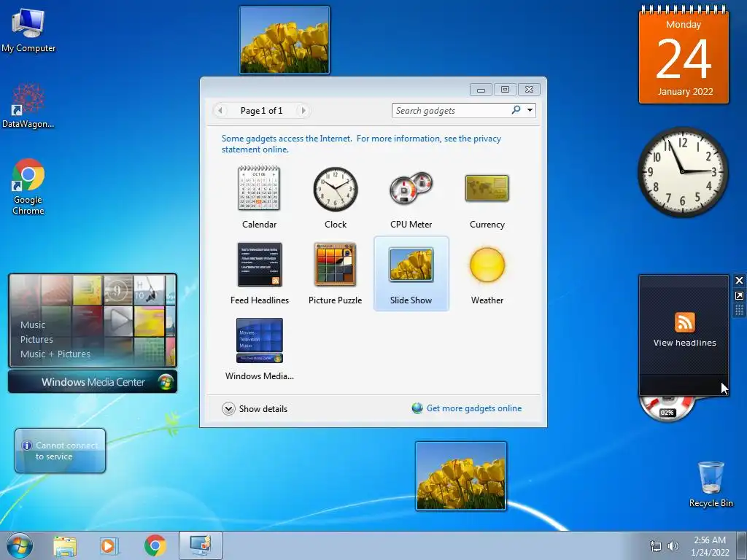Select Pictures in Media Center gadget
The width and height of the screenshot is (747, 560).
point(36,340)
